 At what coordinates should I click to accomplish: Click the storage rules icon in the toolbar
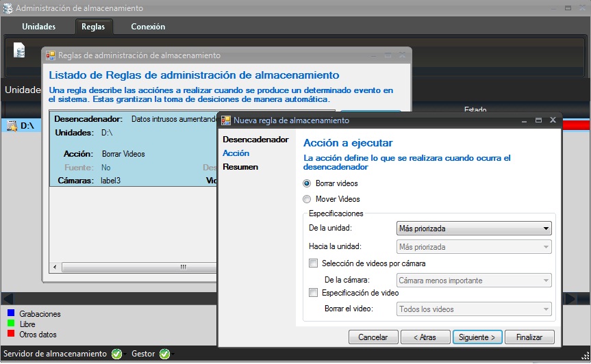(x=20, y=51)
